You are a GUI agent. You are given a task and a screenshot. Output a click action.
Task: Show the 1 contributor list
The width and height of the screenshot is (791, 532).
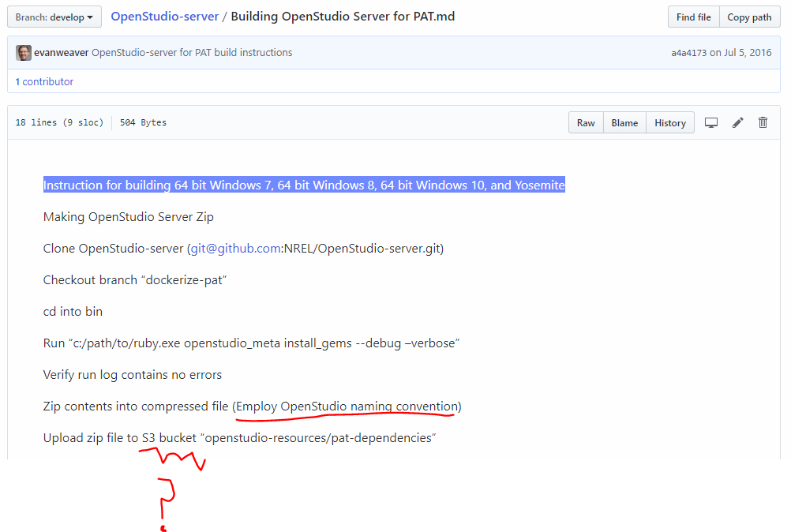tap(44, 81)
